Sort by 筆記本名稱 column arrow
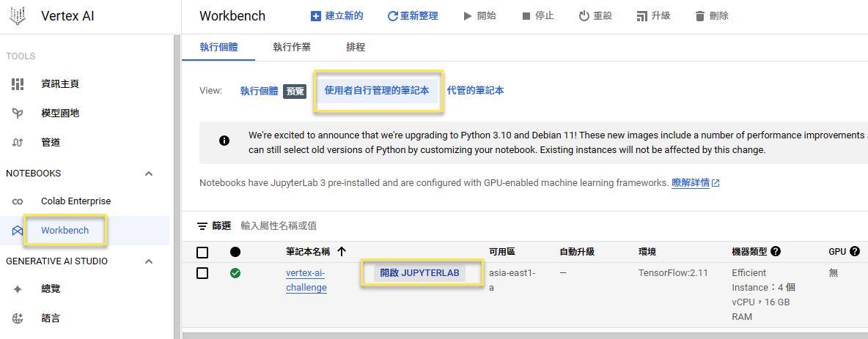This screenshot has height=339, width=868. (x=342, y=251)
